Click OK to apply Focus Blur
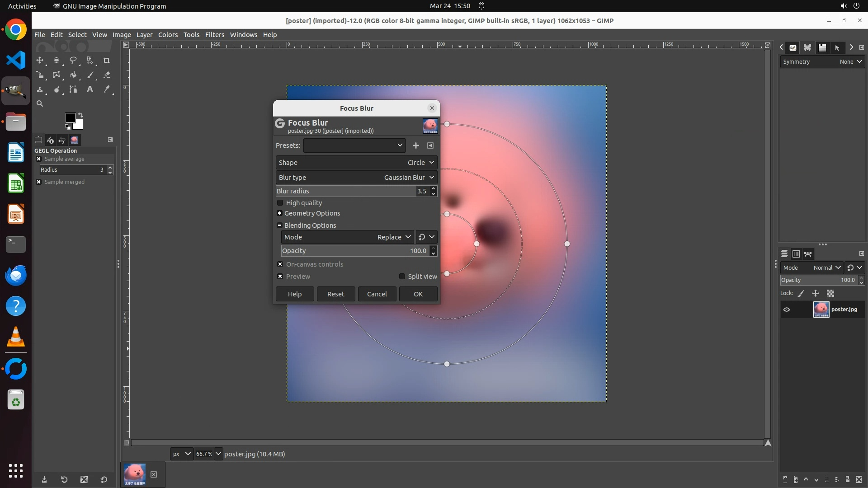Image resolution: width=868 pixels, height=488 pixels. click(x=418, y=294)
